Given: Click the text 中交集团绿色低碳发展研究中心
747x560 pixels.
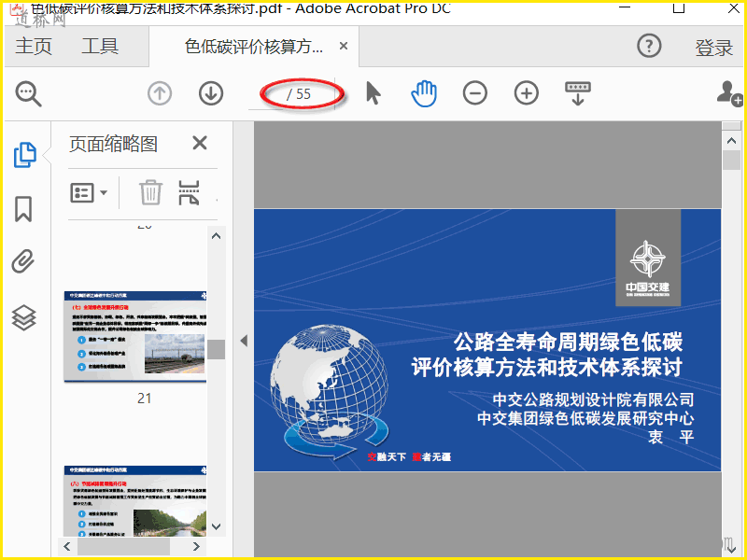Looking at the screenshot, I should coord(585,418).
